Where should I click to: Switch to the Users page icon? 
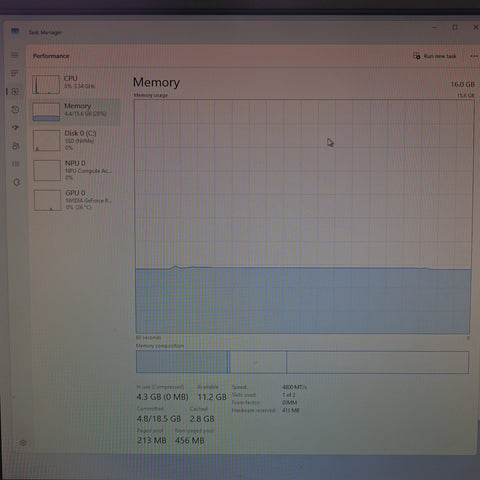click(16, 146)
